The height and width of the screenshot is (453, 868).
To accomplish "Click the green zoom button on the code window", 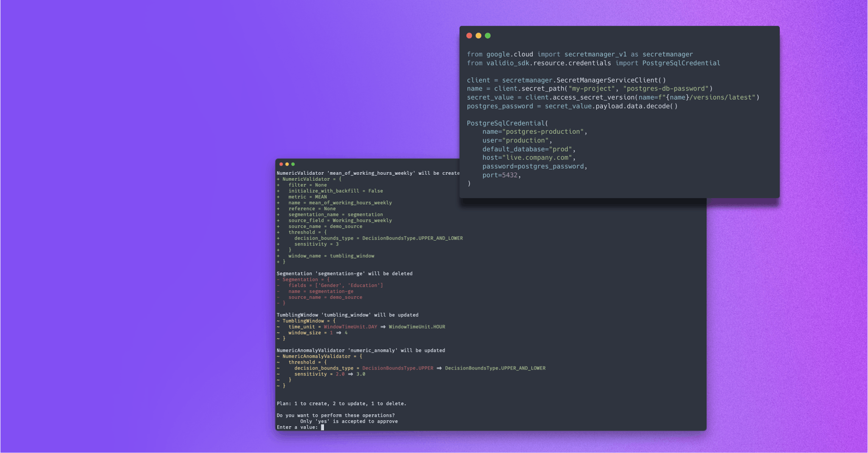I will 487,36.
